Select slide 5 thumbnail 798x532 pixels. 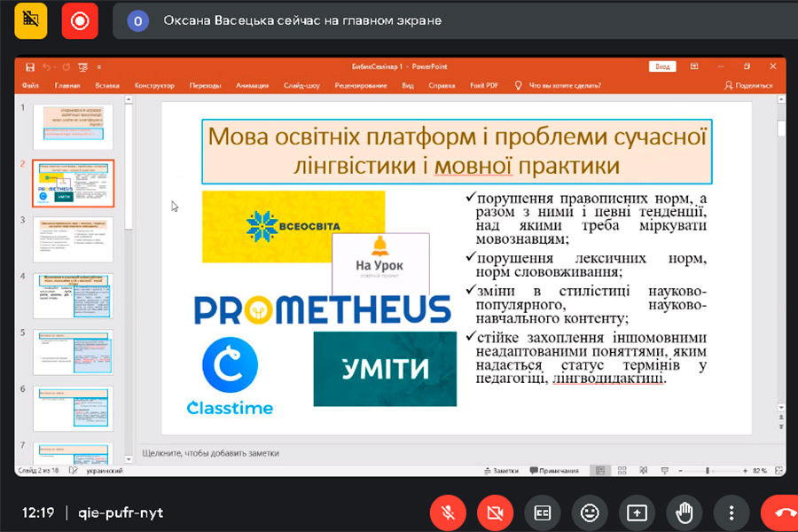74,352
